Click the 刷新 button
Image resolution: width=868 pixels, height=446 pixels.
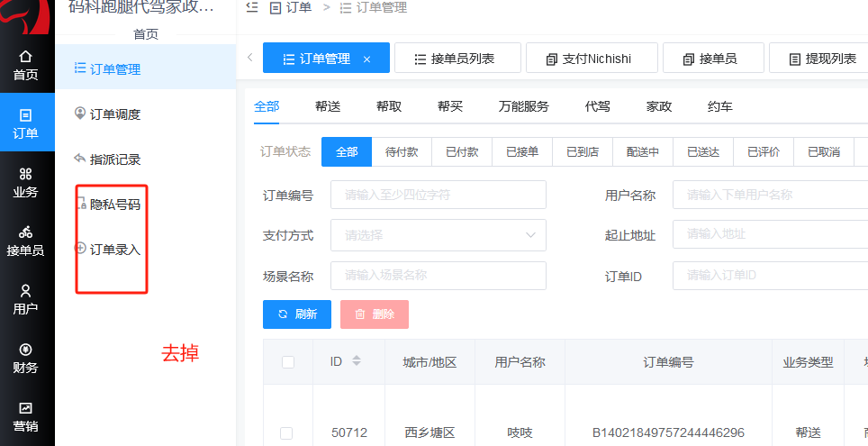[x=297, y=314]
